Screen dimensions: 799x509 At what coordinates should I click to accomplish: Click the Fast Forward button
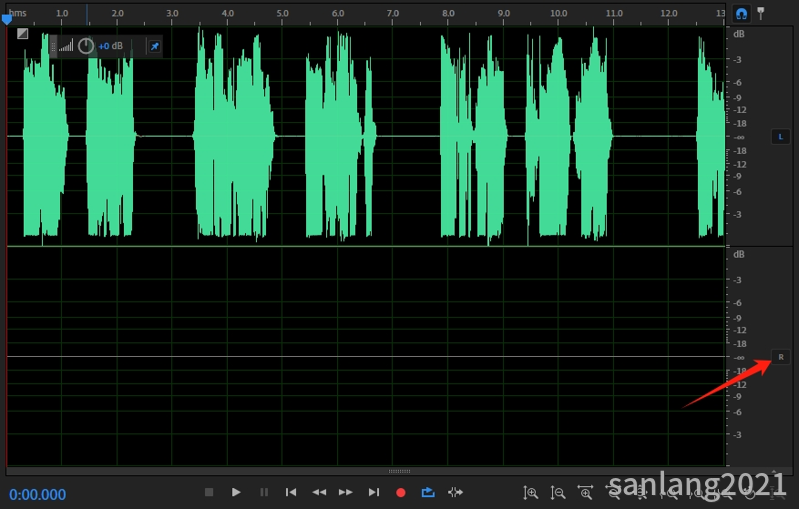pos(346,492)
